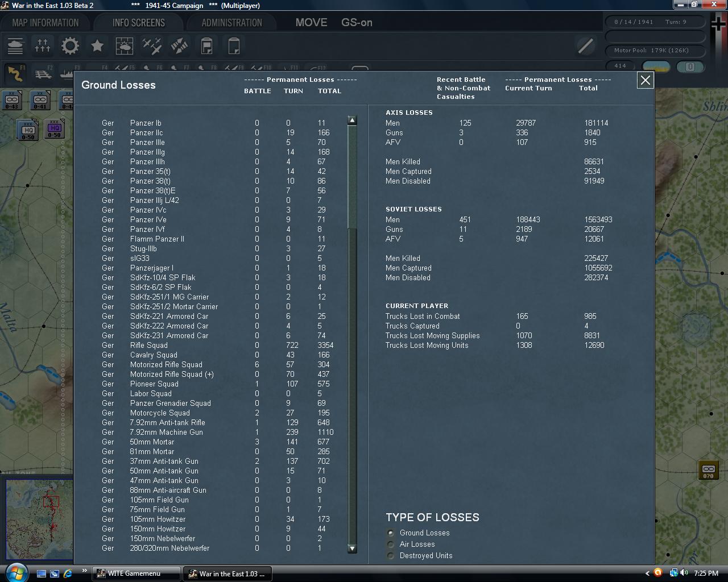Click the 7.92mm Machine Gun row

pos(219,432)
